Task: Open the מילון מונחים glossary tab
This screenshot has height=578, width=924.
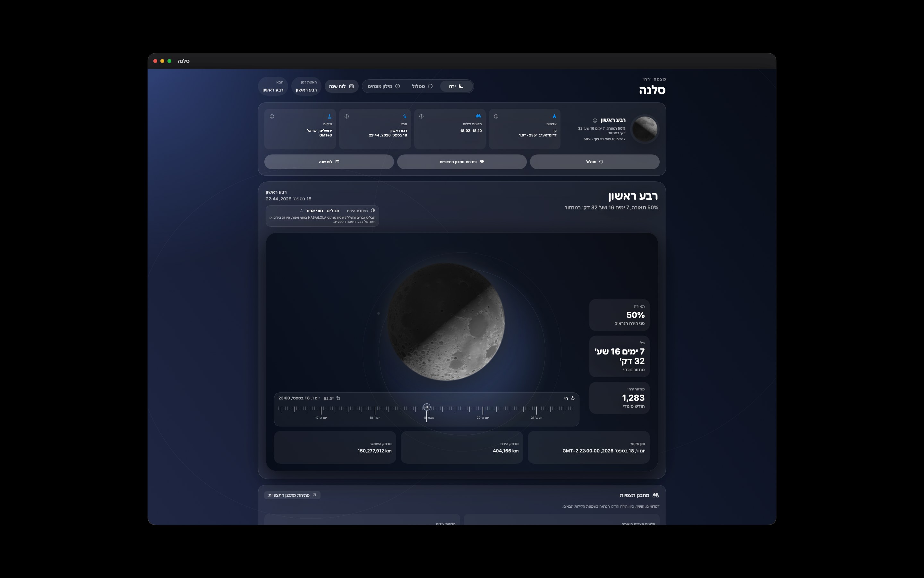Action: (384, 86)
